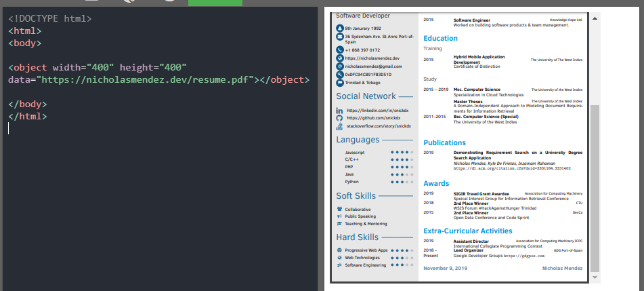Click the Nicholas Mendez signature text

(562, 269)
